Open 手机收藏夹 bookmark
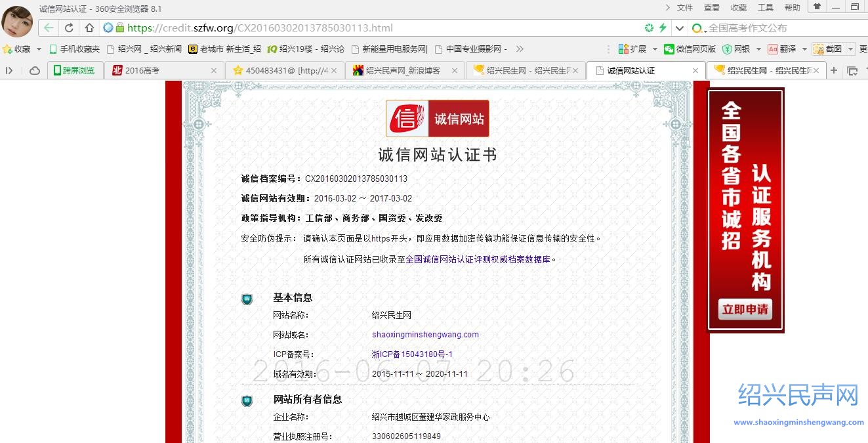The image size is (868, 443). [x=74, y=49]
